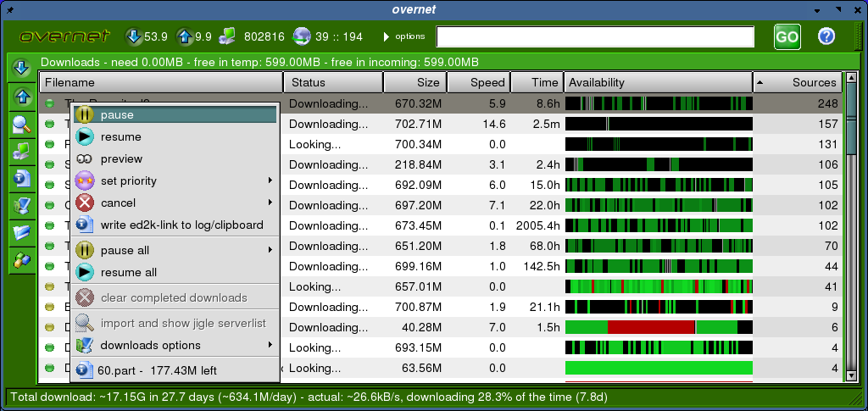The width and height of the screenshot is (868, 411).
Task: Select the 60.part - 177.43M left entry
Action: point(175,370)
